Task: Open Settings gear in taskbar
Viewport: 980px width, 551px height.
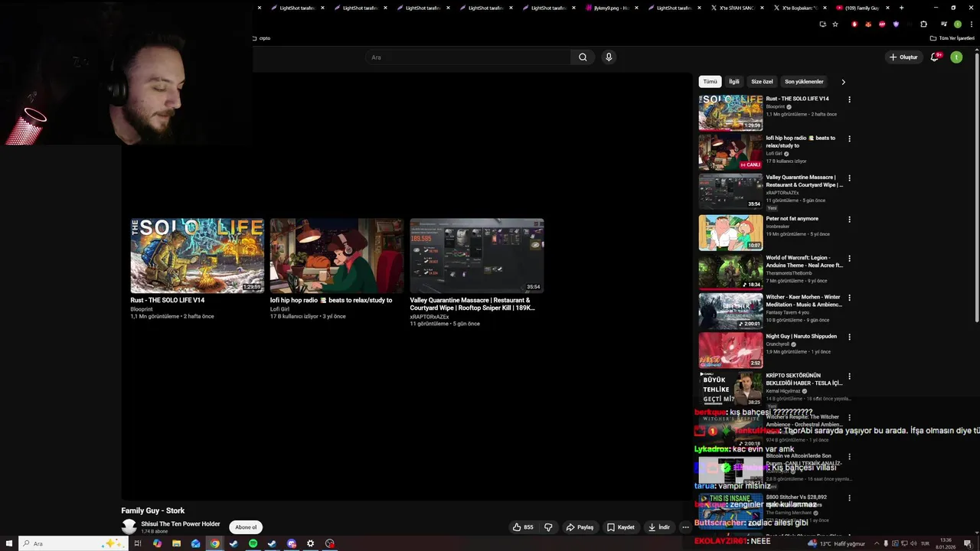Action: (x=310, y=543)
